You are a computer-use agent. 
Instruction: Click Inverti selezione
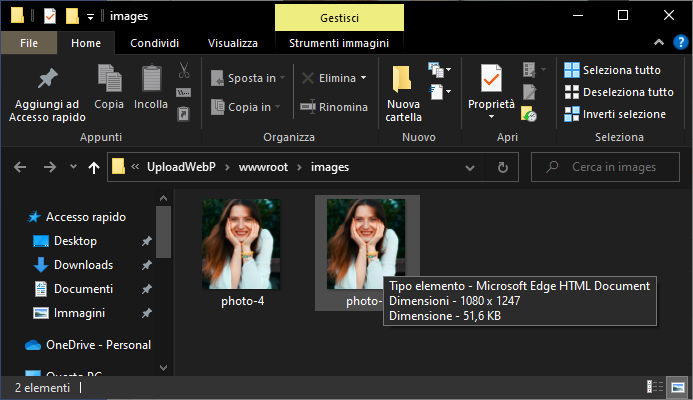(x=615, y=114)
